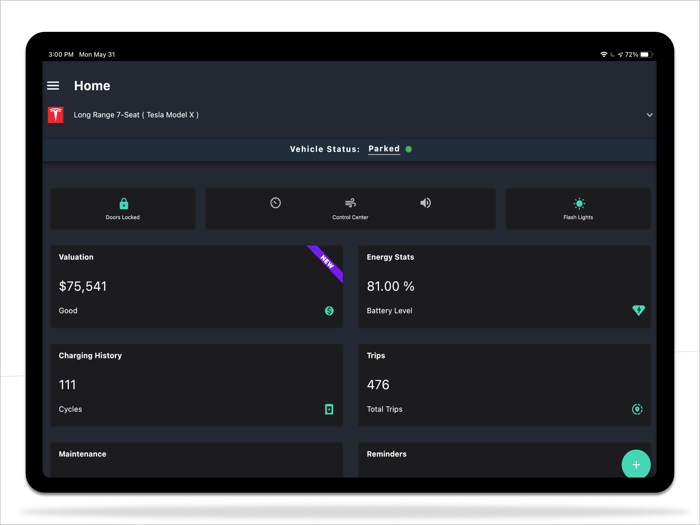Click the Control Center label
The image size is (700, 525).
pyautogui.click(x=350, y=217)
